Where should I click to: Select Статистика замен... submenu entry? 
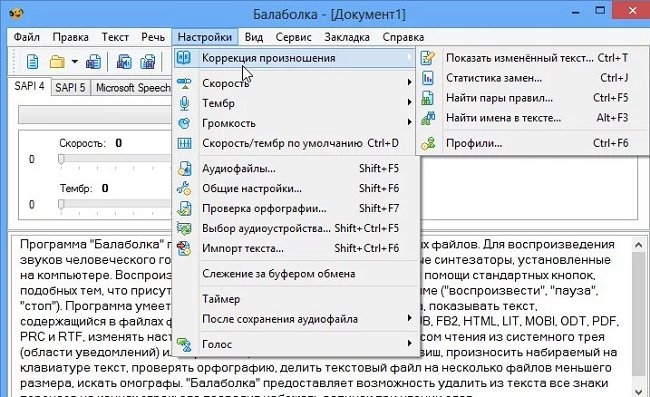pos(532,78)
